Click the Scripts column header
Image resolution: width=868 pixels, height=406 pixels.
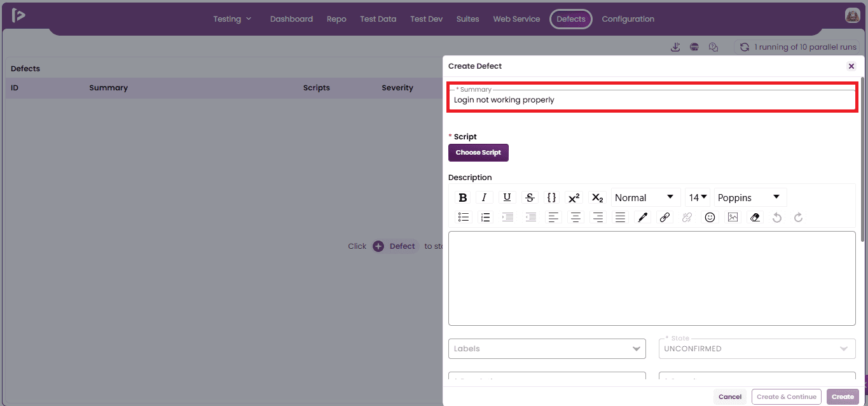tap(316, 88)
